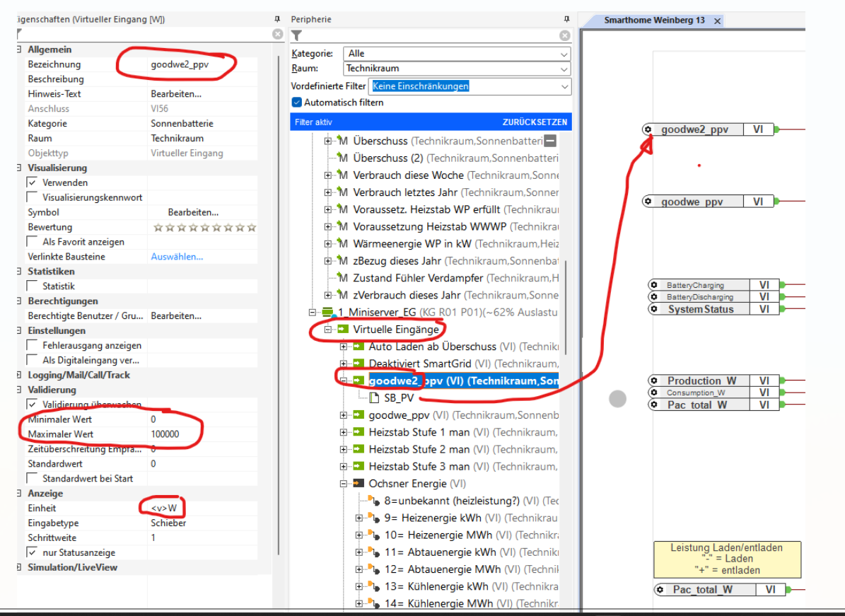Toggle Als Digitaleingang verwenden checkbox
This screenshot has width=845, height=616.
[33, 360]
